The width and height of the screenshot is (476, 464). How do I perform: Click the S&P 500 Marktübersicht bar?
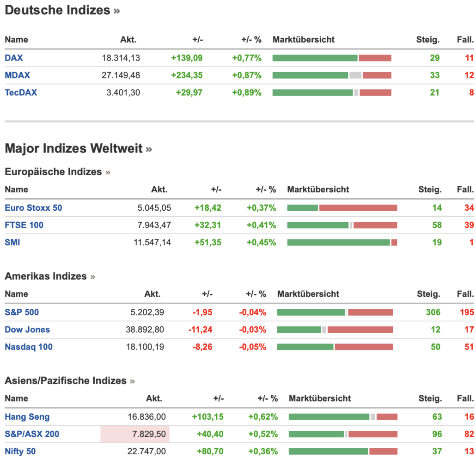pyautogui.click(x=335, y=312)
